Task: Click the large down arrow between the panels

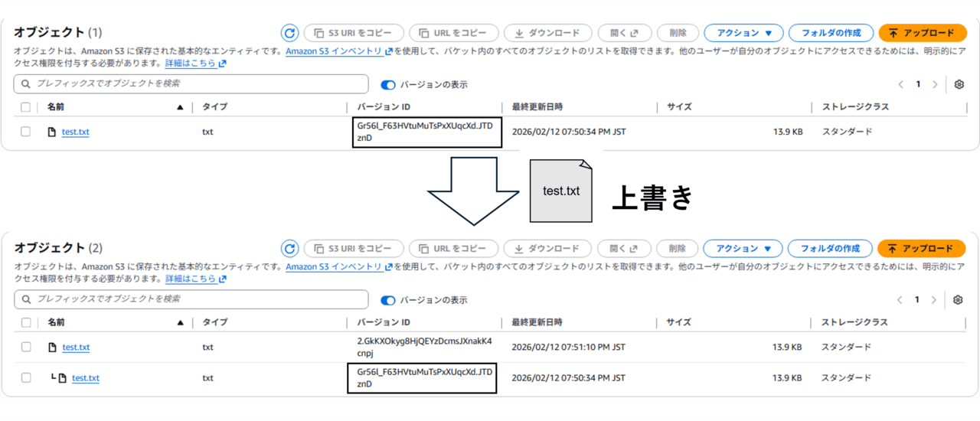Action: click(x=473, y=191)
